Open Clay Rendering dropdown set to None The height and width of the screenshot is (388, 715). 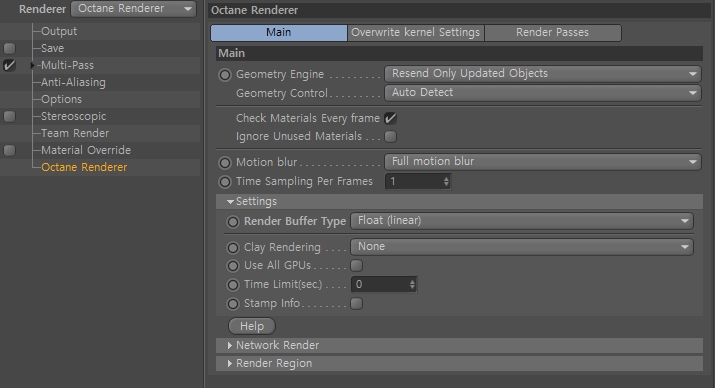pyautogui.click(x=522, y=247)
